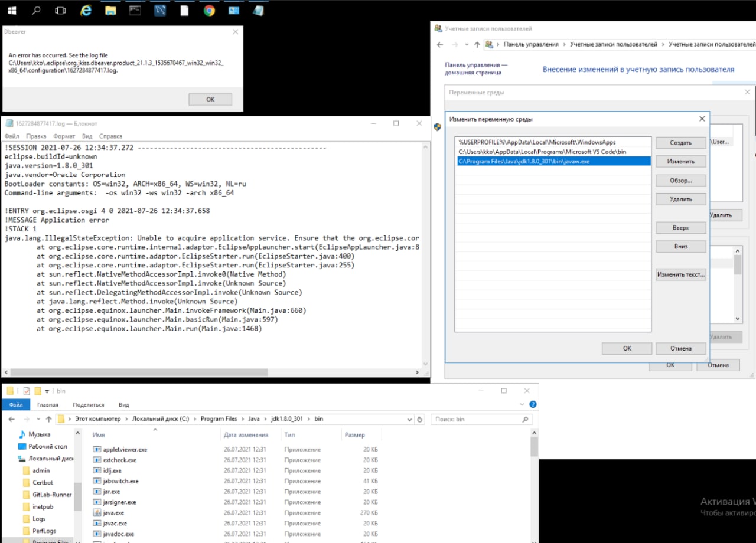Open Notepad's Вид menu
Image resolution: width=756 pixels, height=543 pixels.
tap(87, 136)
